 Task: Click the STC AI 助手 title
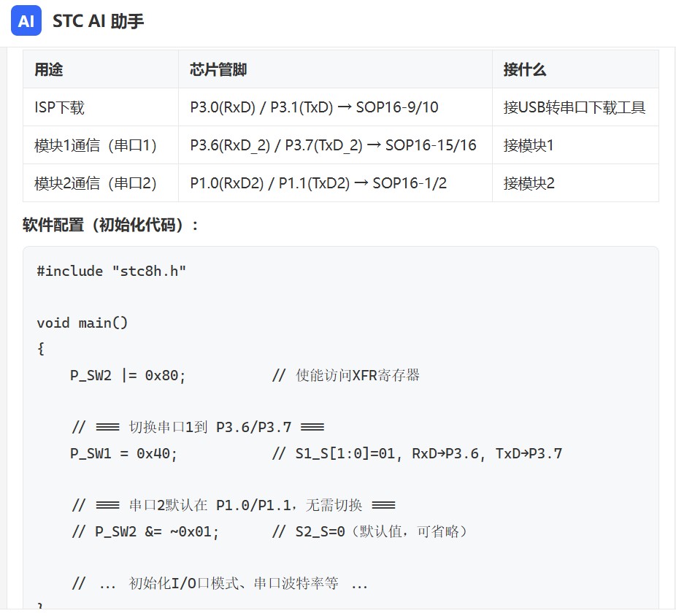click(x=98, y=20)
